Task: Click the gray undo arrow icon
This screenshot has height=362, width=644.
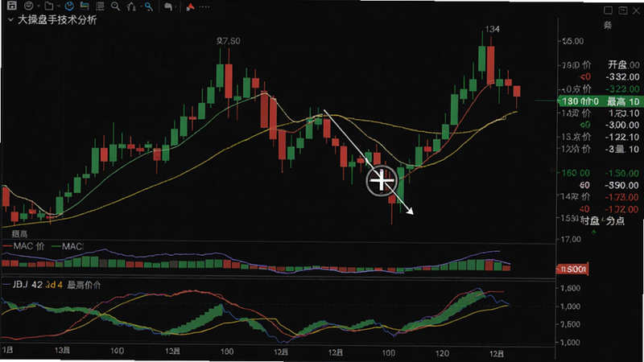Action: coord(168,6)
